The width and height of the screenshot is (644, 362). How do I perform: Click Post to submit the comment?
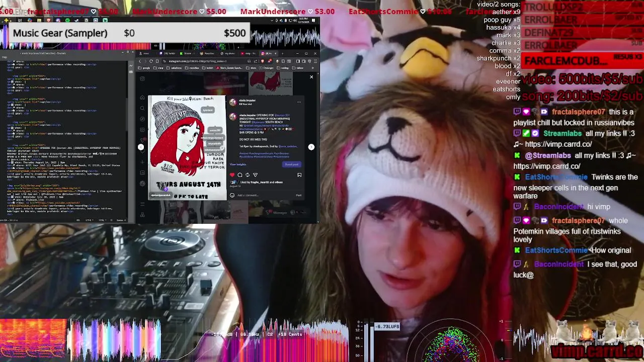pos(299,195)
